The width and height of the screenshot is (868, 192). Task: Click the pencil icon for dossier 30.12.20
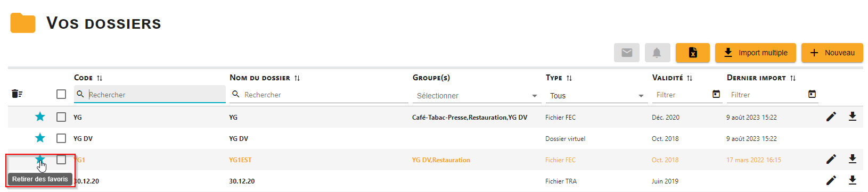click(831, 180)
